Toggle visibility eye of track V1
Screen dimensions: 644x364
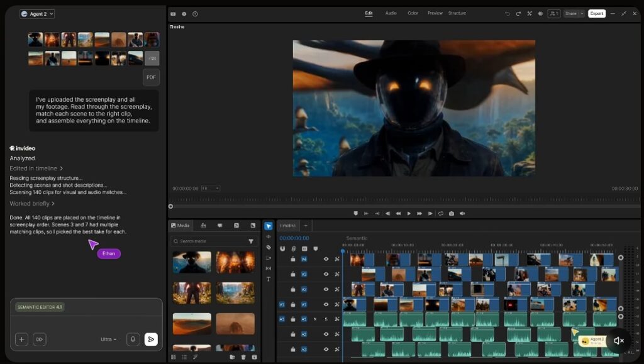[x=326, y=304]
